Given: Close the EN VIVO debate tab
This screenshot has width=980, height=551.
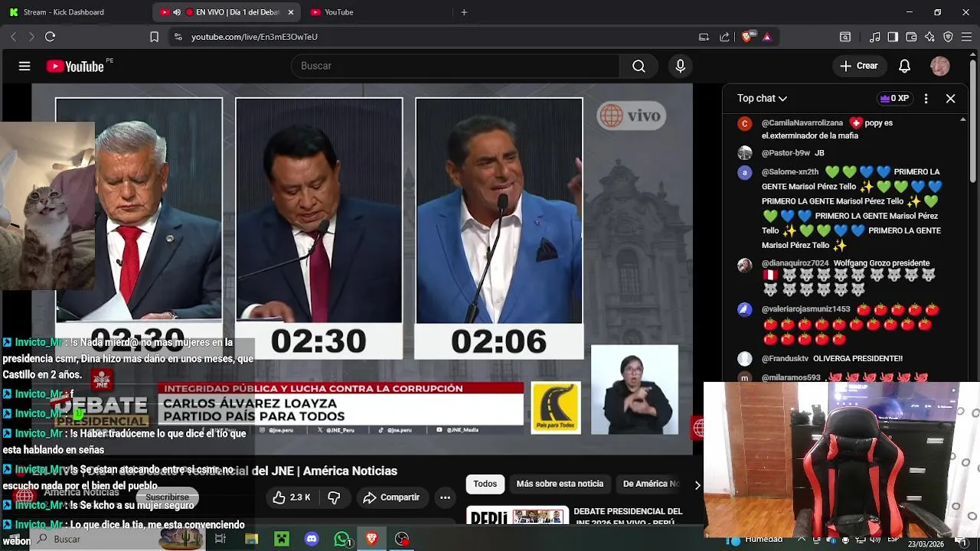Looking at the screenshot, I should tap(290, 12).
